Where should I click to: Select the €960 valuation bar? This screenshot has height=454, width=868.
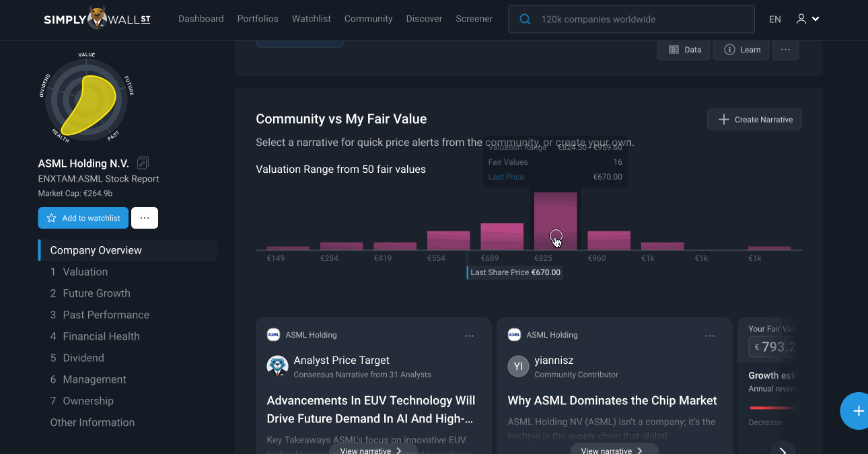point(609,241)
